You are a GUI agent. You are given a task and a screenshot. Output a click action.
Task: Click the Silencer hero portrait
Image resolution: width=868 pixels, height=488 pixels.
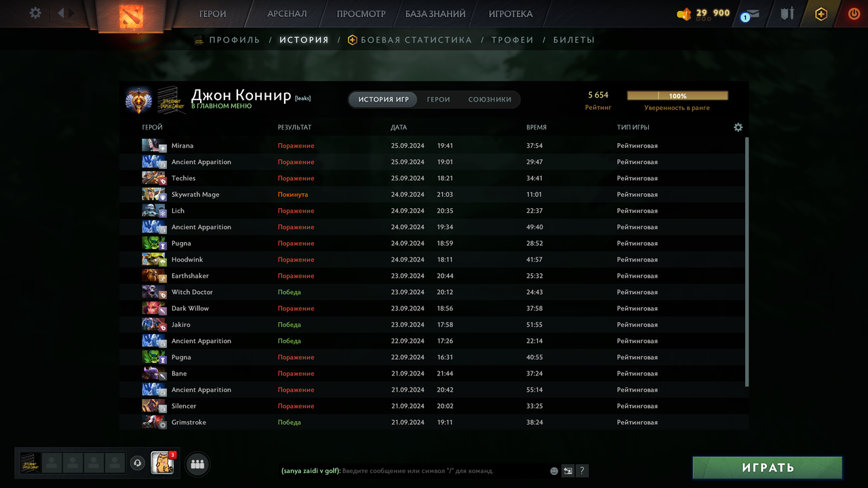pyautogui.click(x=154, y=406)
